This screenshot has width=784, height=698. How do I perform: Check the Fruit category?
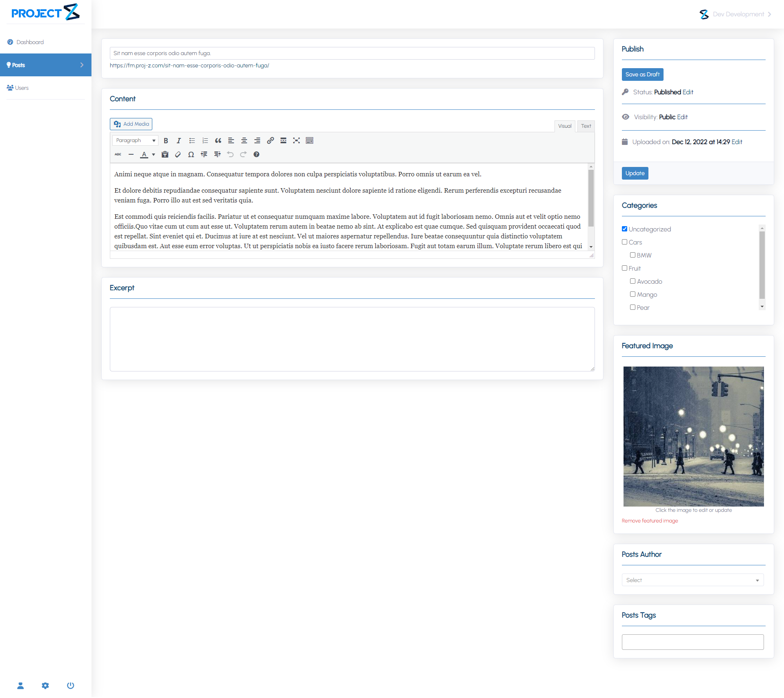pos(624,268)
